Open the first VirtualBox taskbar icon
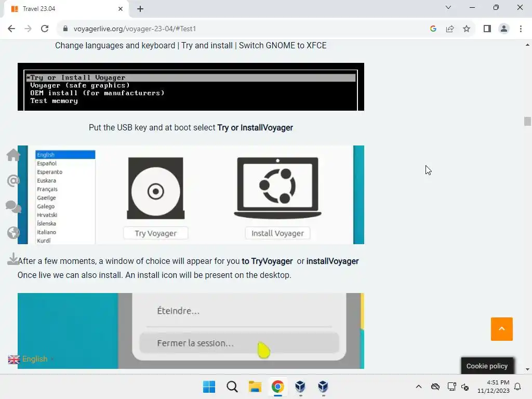This screenshot has width=532, height=399. [300, 387]
